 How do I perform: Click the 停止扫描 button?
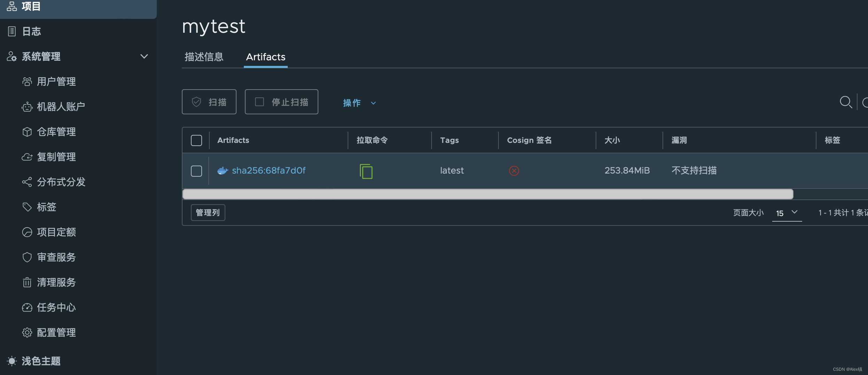(x=281, y=102)
